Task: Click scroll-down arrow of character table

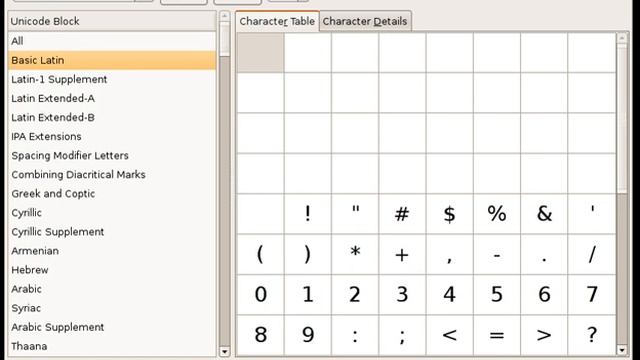Action: coord(622,350)
